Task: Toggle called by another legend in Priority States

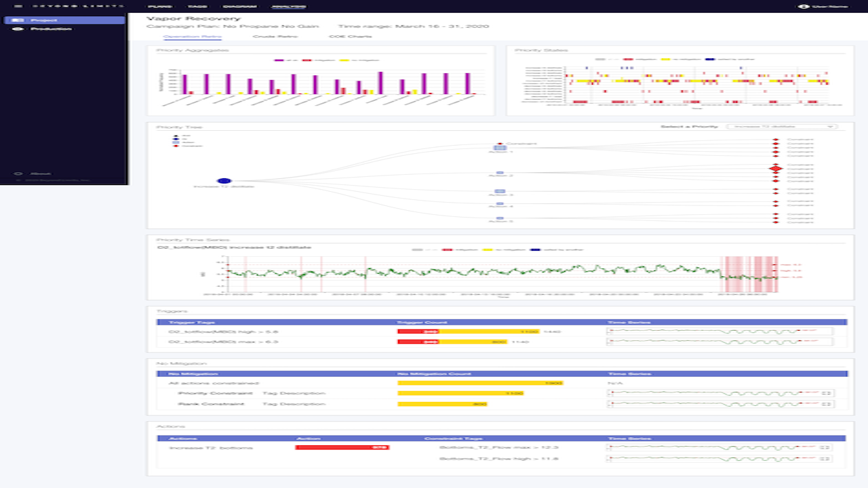Action: click(x=729, y=59)
